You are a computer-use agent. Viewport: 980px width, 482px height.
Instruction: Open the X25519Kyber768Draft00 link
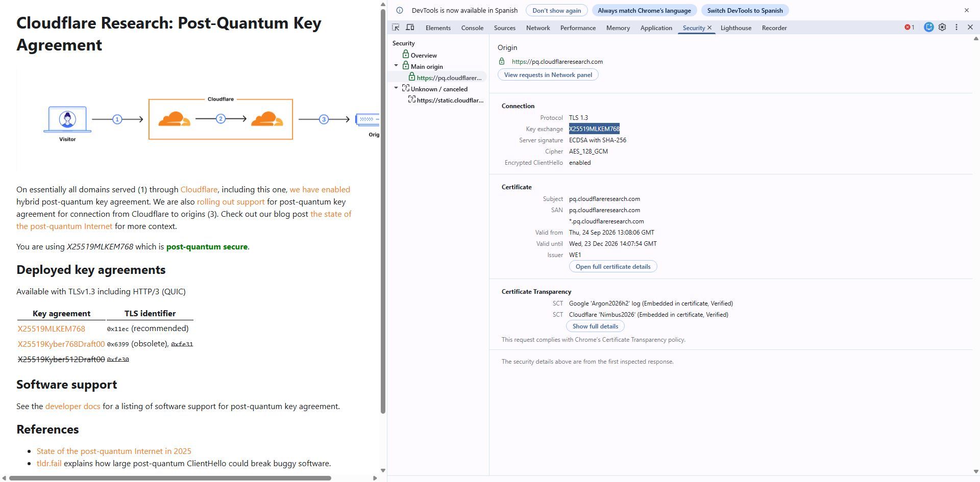[61, 344]
